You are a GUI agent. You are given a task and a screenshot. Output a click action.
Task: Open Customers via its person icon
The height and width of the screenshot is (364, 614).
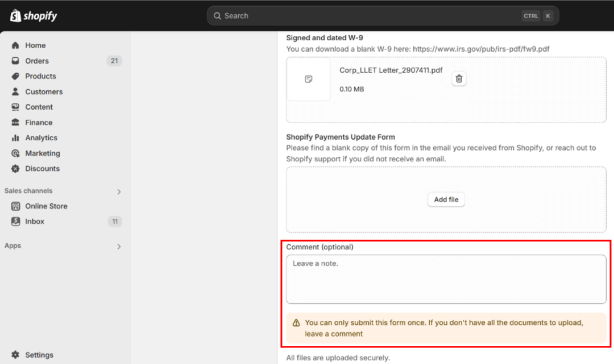15,91
